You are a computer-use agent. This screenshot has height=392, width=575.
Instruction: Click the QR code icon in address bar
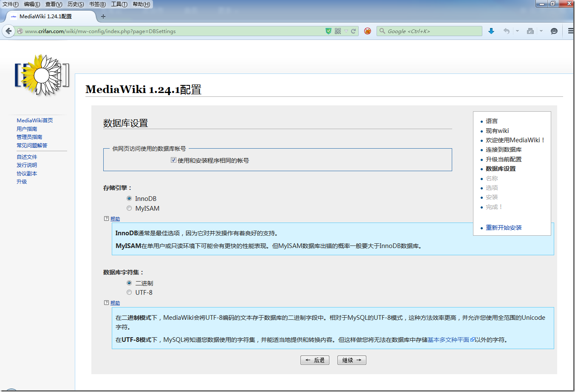pyautogui.click(x=338, y=31)
